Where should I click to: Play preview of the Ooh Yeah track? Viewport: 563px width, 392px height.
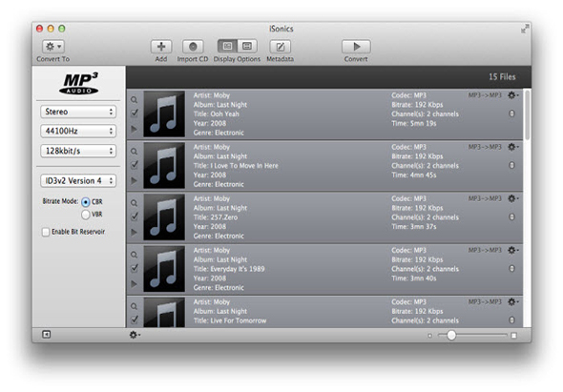click(134, 129)
